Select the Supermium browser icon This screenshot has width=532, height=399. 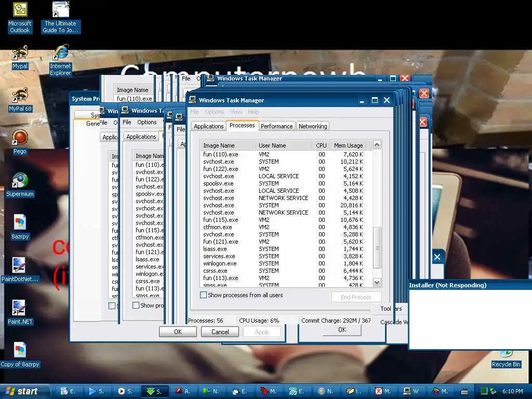20,185
